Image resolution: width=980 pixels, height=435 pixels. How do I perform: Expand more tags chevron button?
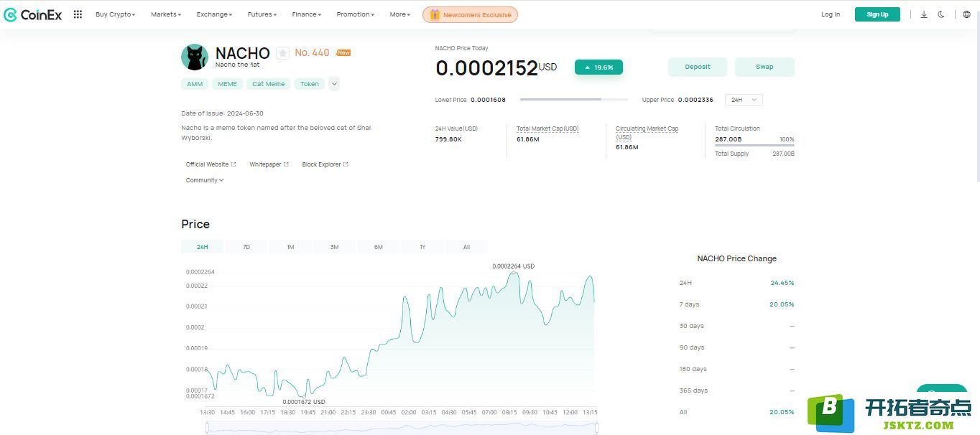pos(334,84)
